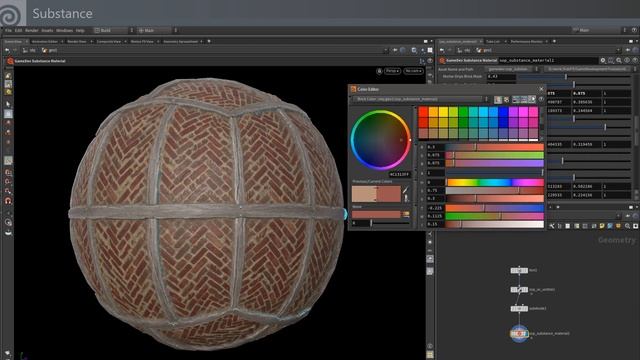Select the magenta palette swatch in top row

point(523,112)
